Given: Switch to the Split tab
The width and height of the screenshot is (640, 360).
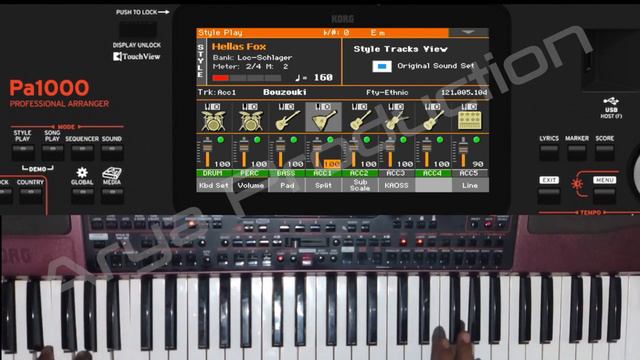Looking at the screenshot, I should point(323,185).
